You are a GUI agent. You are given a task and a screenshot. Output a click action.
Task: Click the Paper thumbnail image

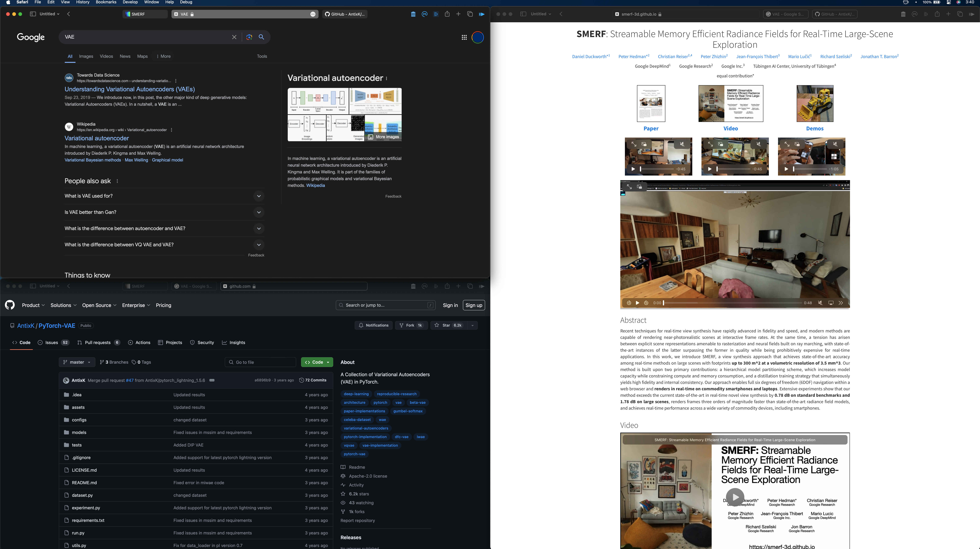pos(651,104)
